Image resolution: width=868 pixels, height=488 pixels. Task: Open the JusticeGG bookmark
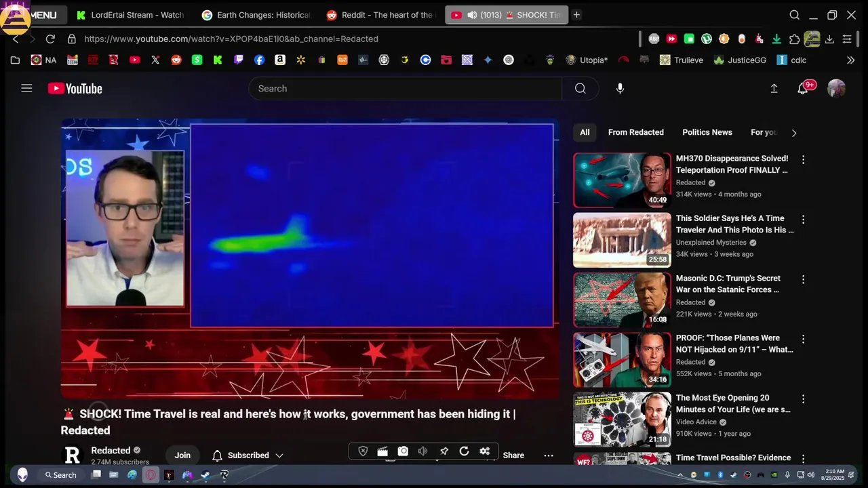pos(740,60)
